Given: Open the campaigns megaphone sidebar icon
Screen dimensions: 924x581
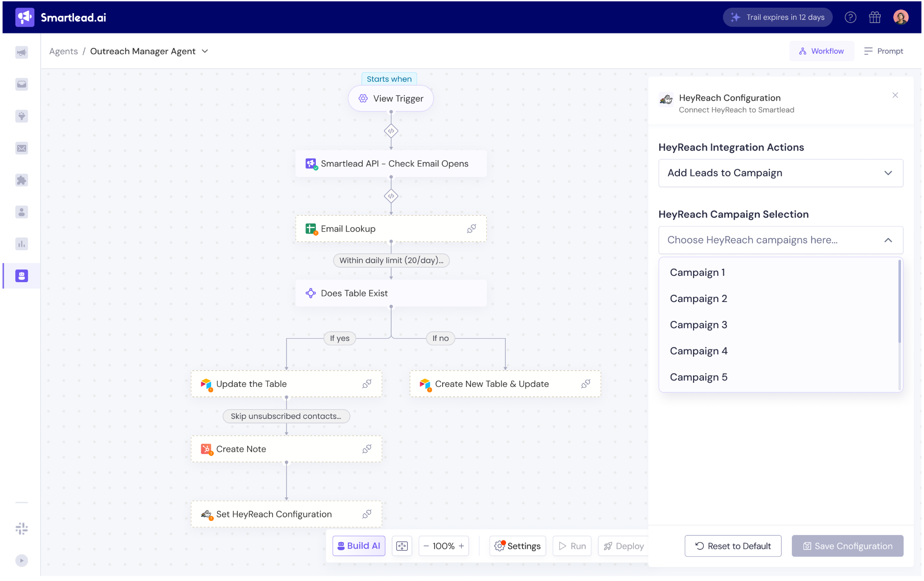Looking at the screenshot, I should [22, 52].
